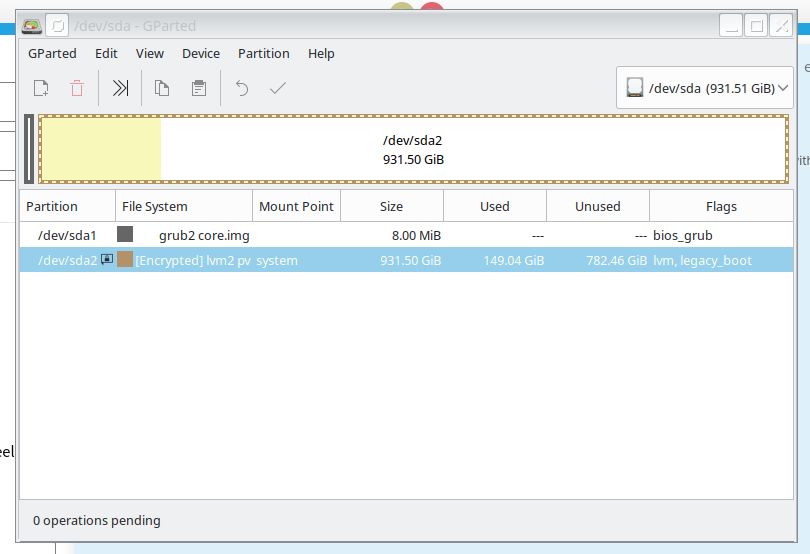This screenshot has height=554, width=810.
Task: Click the Resize/Move partition icon
Action: pos(120,88)
